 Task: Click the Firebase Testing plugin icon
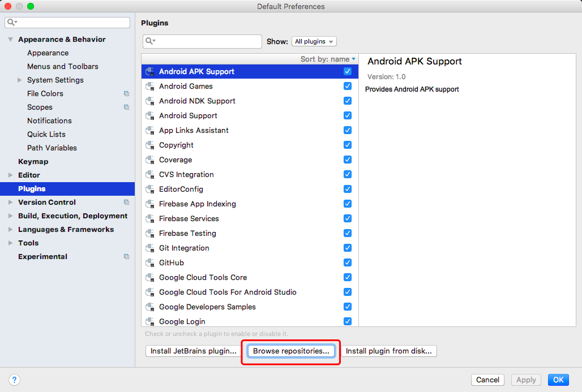(150, 233)
